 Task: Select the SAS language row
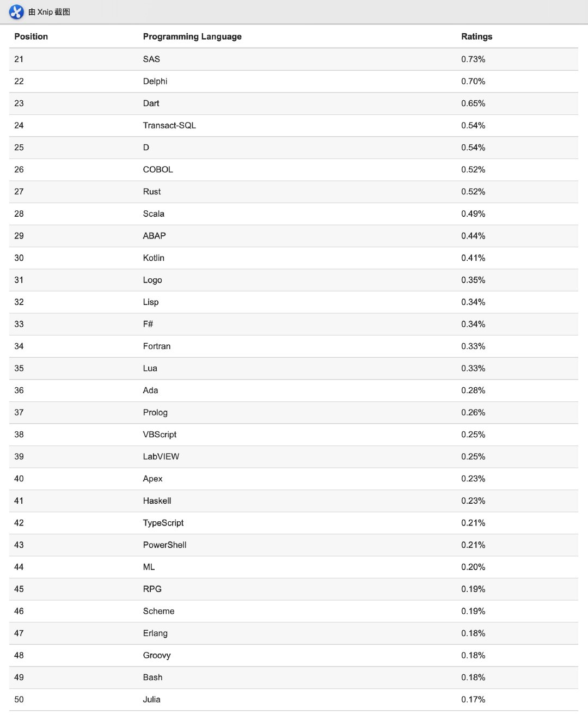coord(151,59)
